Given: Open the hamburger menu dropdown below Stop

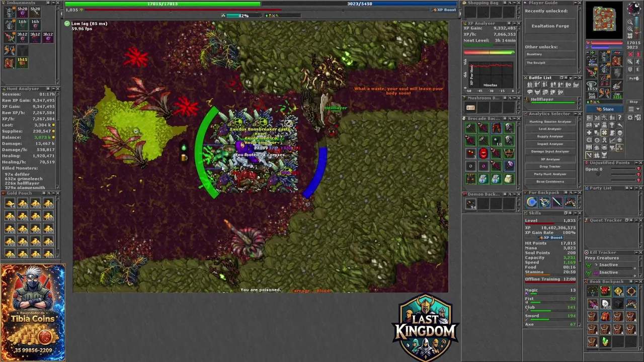Looking at the screenshot, I should click(x=634, y=109).
